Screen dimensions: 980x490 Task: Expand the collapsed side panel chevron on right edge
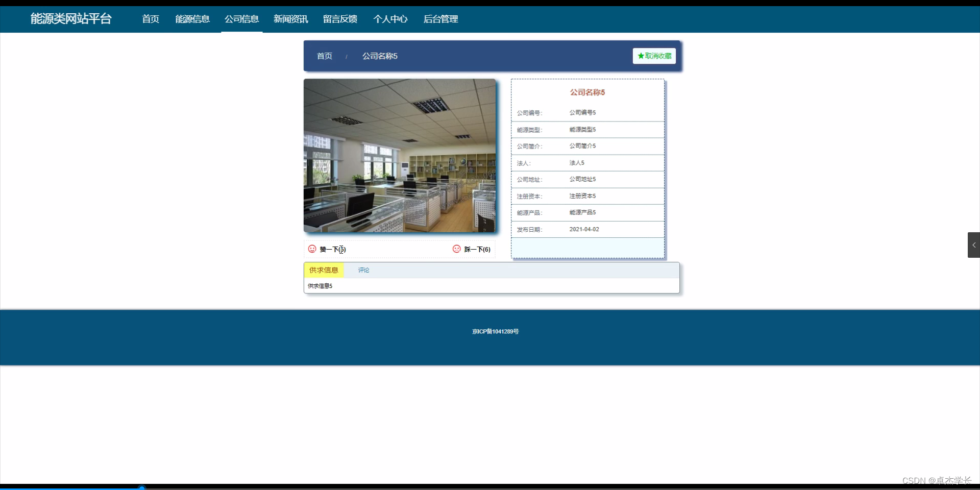coord(974,244)
